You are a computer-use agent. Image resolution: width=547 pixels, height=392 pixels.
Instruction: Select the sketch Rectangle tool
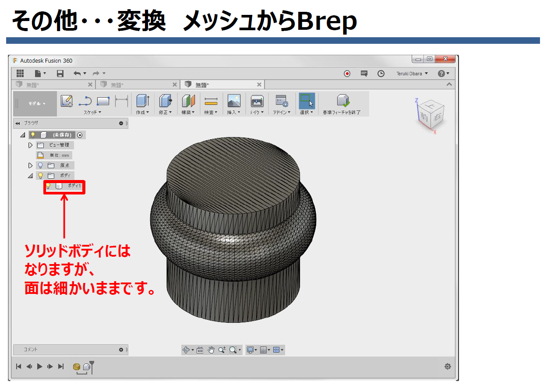click(103, 101)
